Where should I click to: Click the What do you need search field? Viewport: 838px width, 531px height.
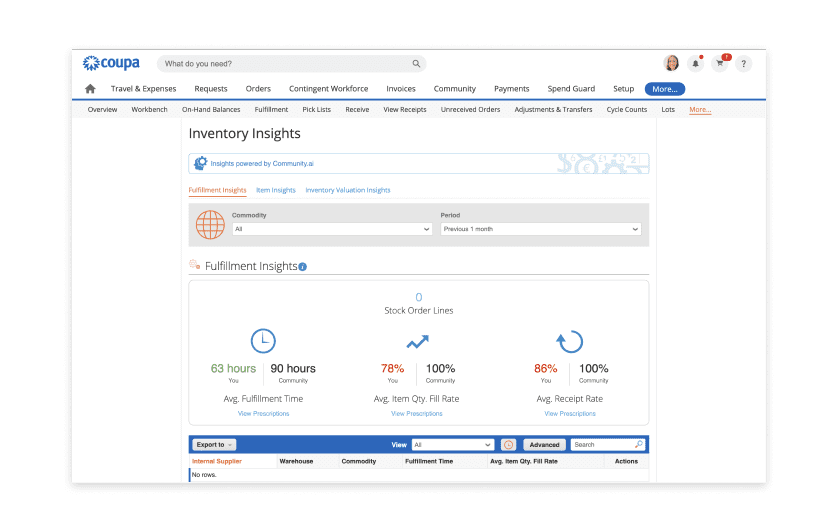pos(292,64)
